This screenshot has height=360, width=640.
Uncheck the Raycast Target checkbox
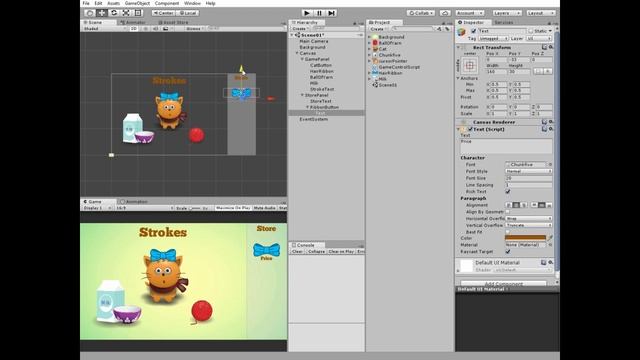(x=508, y=252)
